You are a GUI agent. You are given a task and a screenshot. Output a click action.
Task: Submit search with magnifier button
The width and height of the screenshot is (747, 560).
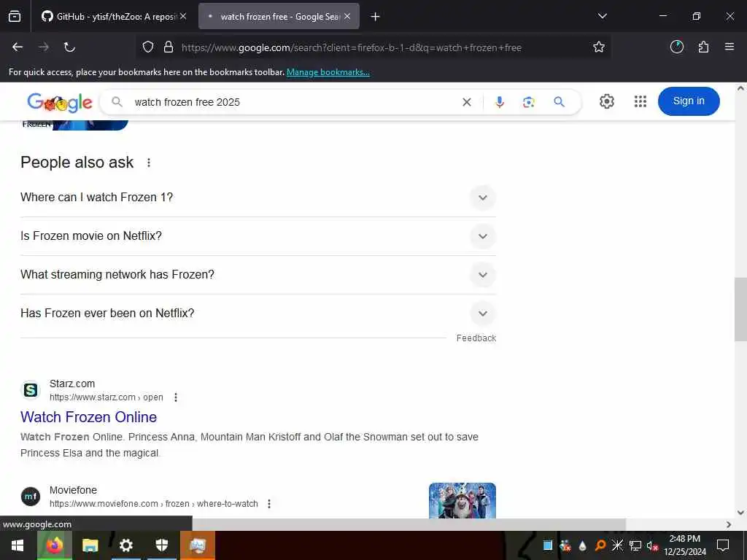(560, 102)
